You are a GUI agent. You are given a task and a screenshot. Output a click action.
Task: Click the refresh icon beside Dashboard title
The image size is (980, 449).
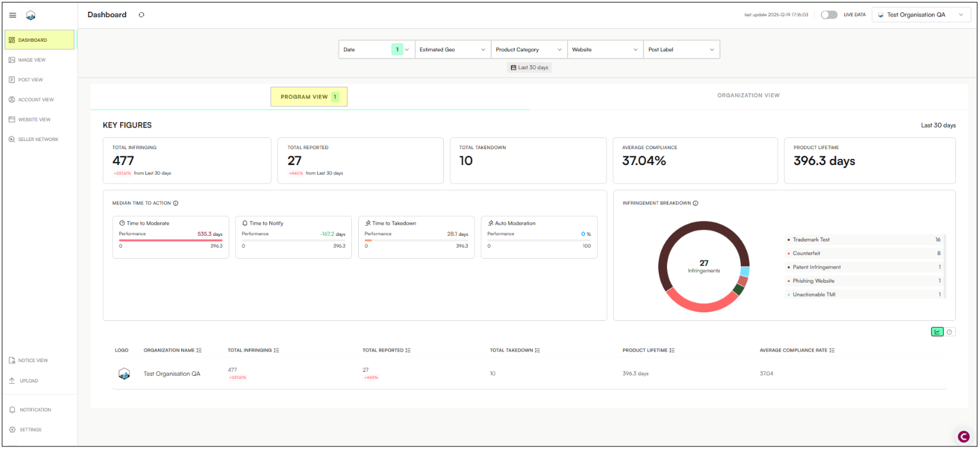click(x=141, y=15)
